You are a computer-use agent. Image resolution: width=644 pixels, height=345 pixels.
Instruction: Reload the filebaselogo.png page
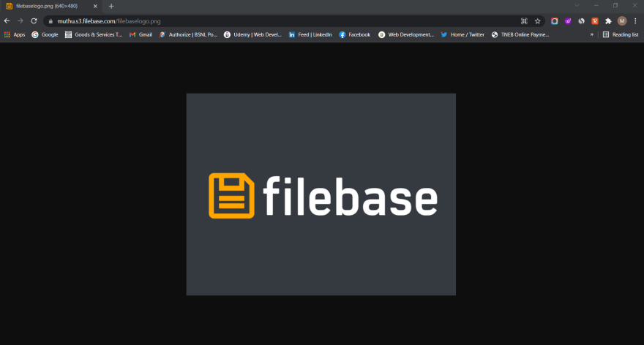[x=34, y=21]
